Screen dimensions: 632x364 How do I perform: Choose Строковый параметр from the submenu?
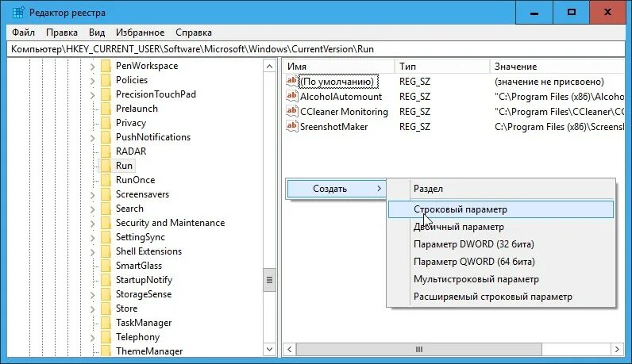pos(501,209)
